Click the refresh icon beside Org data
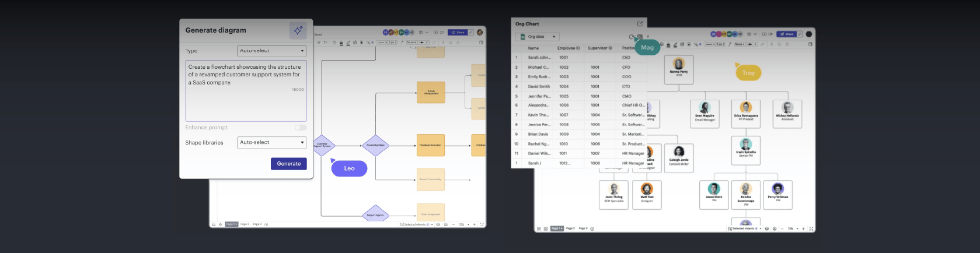The height and width of the screenshot is (253, 980). coord(632,37)
